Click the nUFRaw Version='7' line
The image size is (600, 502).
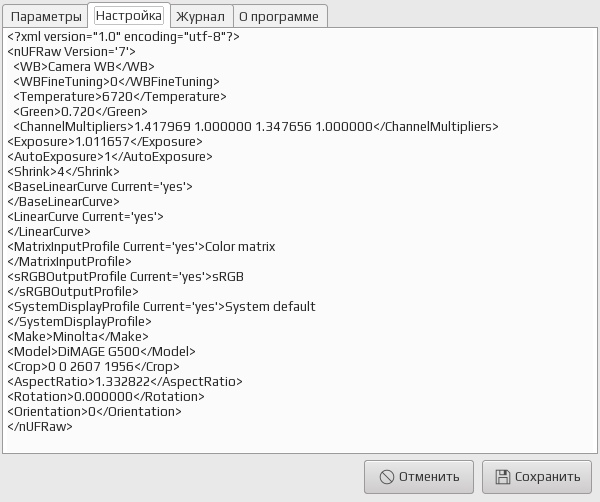(x=72, y=52)
